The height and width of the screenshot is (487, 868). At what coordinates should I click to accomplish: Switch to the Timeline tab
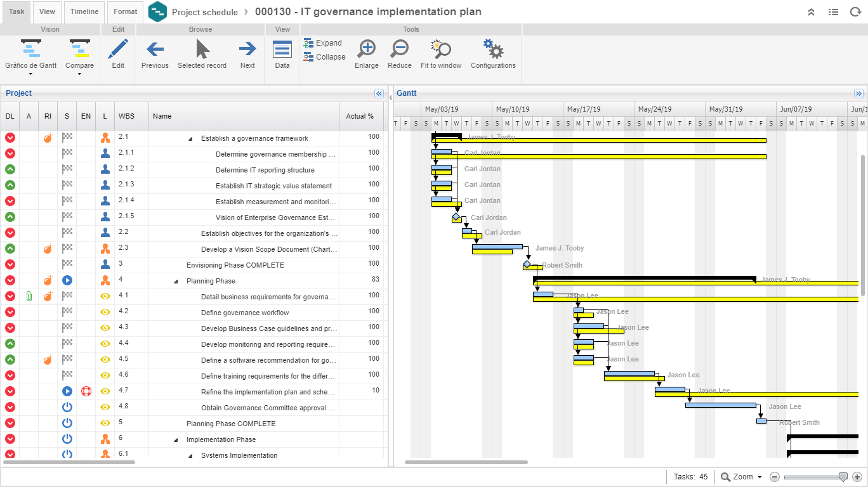pyautogui.click(x=84, y=11)
